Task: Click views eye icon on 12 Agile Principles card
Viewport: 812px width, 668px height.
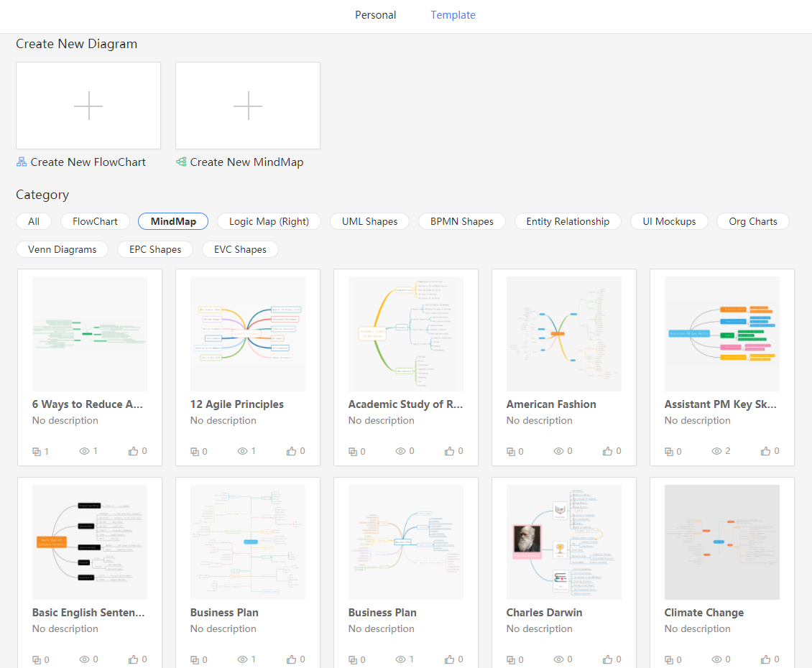Action: pos(242,451)
